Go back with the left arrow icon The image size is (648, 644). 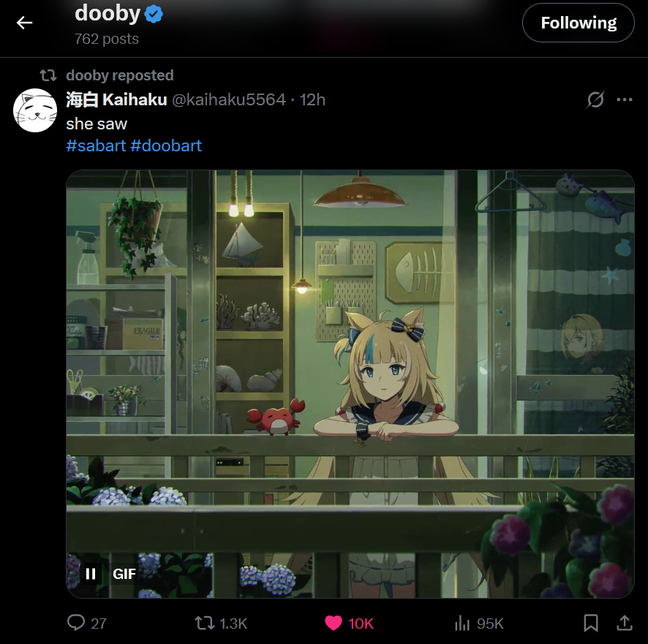coord(24,23)
